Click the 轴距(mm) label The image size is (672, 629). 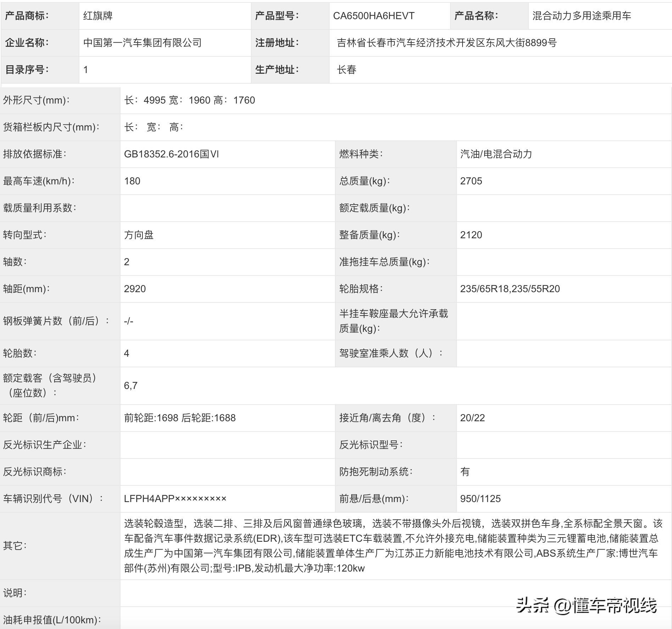tap(26, 289)
